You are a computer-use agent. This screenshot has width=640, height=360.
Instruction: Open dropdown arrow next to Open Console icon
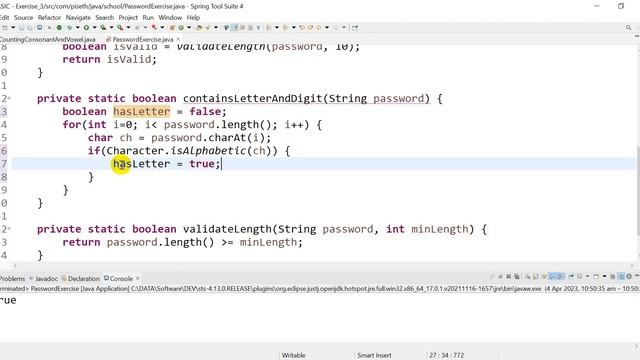604,277
